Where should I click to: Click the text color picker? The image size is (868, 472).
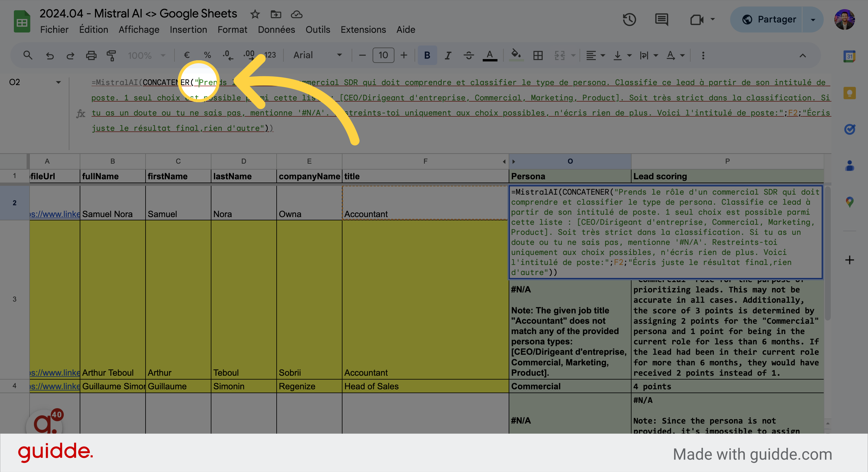pos(490,55)
